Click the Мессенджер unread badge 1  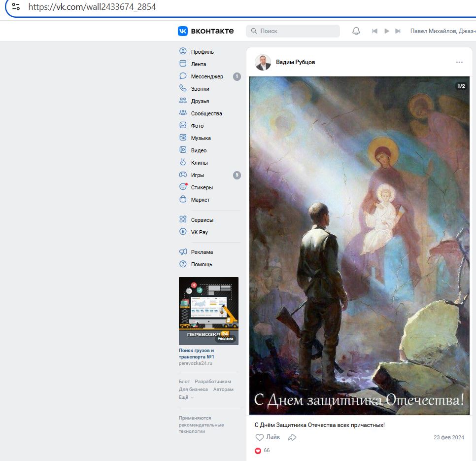(237, 76)
